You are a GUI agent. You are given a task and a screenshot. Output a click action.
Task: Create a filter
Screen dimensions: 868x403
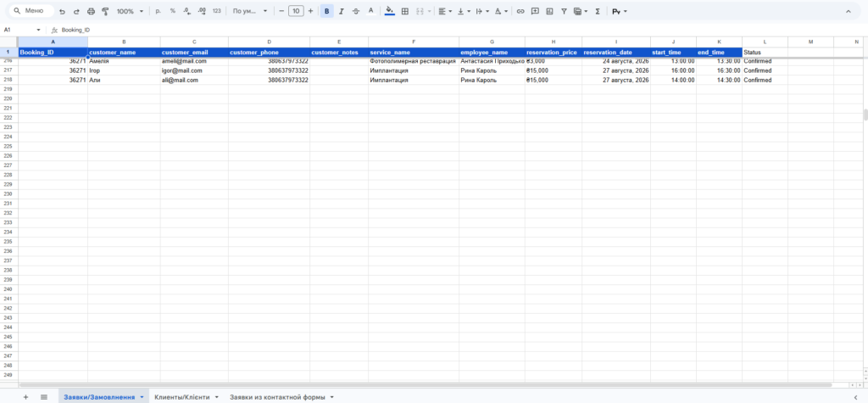[x=564, y=11]
